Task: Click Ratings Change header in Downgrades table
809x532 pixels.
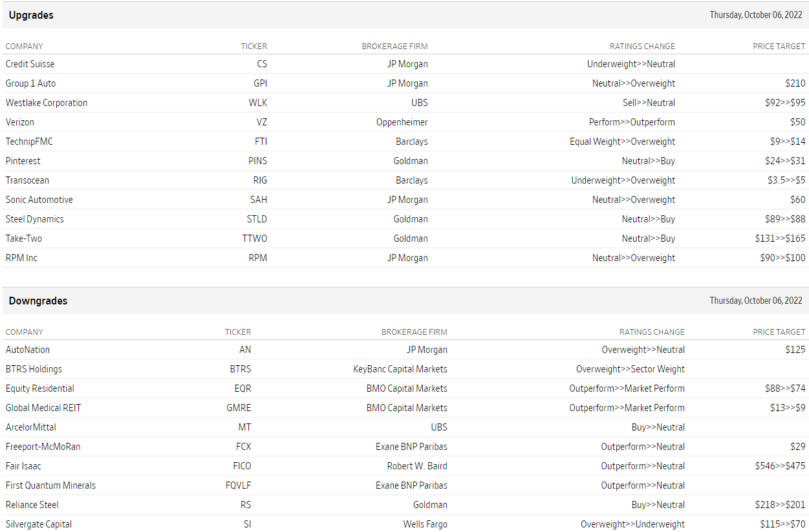Action: coord(652,332)
